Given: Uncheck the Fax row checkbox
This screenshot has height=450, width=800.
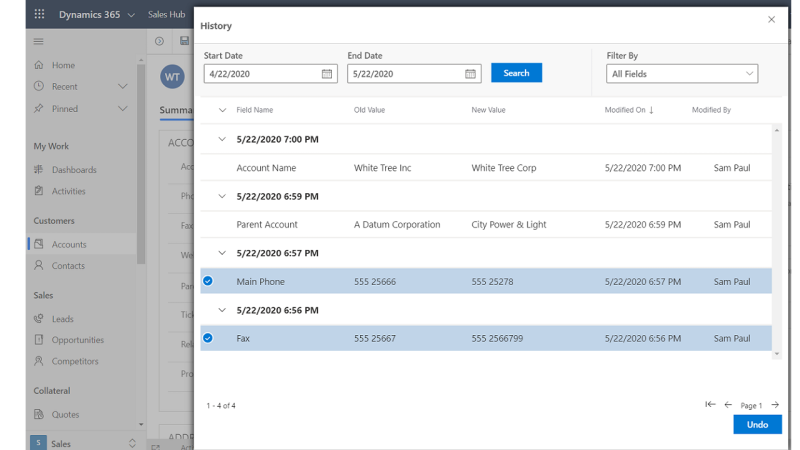Looking at the screenshot, I should click(208, 338).
